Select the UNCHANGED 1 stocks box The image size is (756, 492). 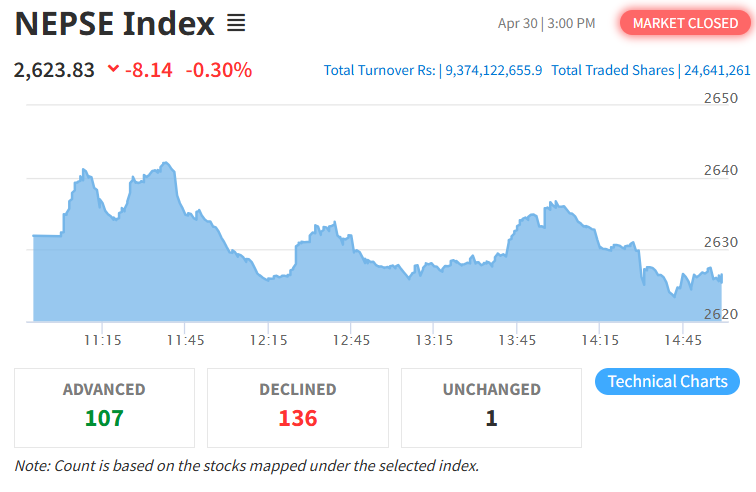(x=491, y=408)
